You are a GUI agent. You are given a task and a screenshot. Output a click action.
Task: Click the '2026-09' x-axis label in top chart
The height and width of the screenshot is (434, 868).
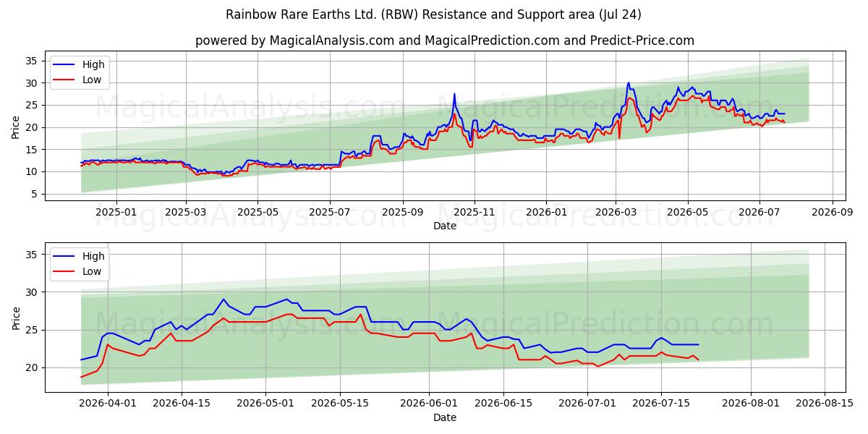click(833, 213)
